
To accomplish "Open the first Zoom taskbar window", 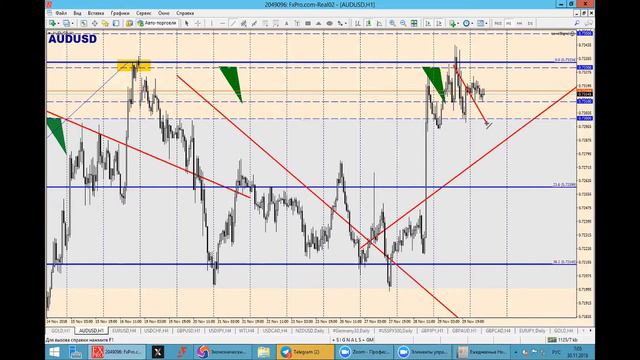I will pyautogui.click(x=364, y=352).
